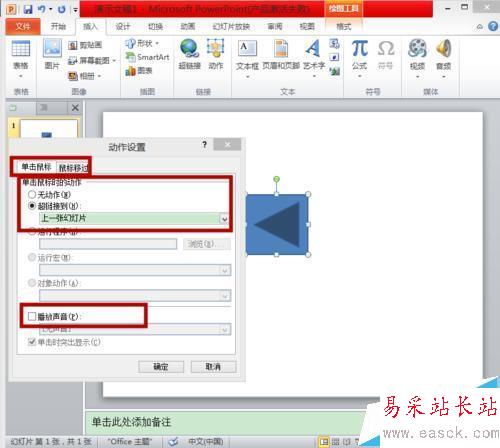Click the Redo icon in the title bar
This screenshot has height=448, width=500.
pyautogui.click(x=61, y=9)
